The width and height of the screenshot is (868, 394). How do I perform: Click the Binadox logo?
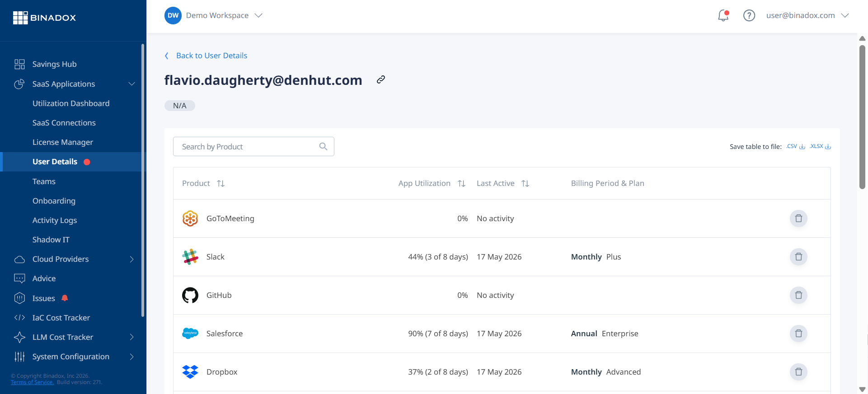coord(44,18)
